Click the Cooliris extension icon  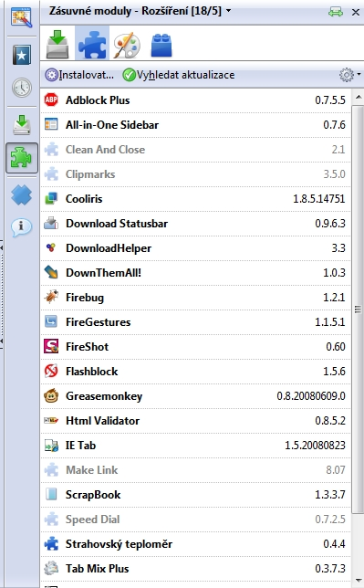[51, 198]
